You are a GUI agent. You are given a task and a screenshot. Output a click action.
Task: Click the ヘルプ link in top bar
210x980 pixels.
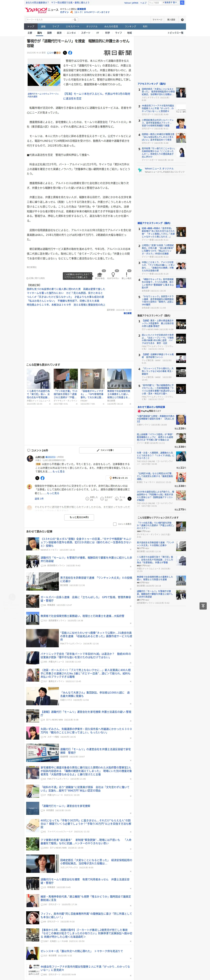click(143, 3)
